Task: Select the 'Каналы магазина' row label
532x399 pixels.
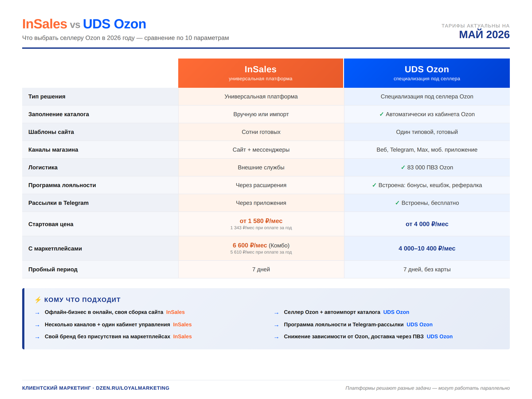Action: click(x=53, y=150)
